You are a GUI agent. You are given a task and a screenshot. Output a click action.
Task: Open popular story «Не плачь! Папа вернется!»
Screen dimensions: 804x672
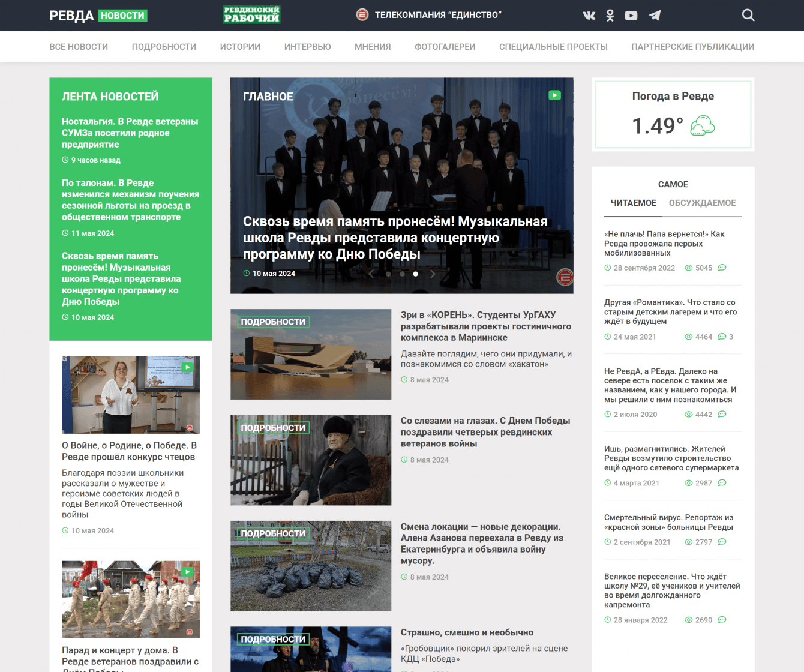tap(664, 243)
